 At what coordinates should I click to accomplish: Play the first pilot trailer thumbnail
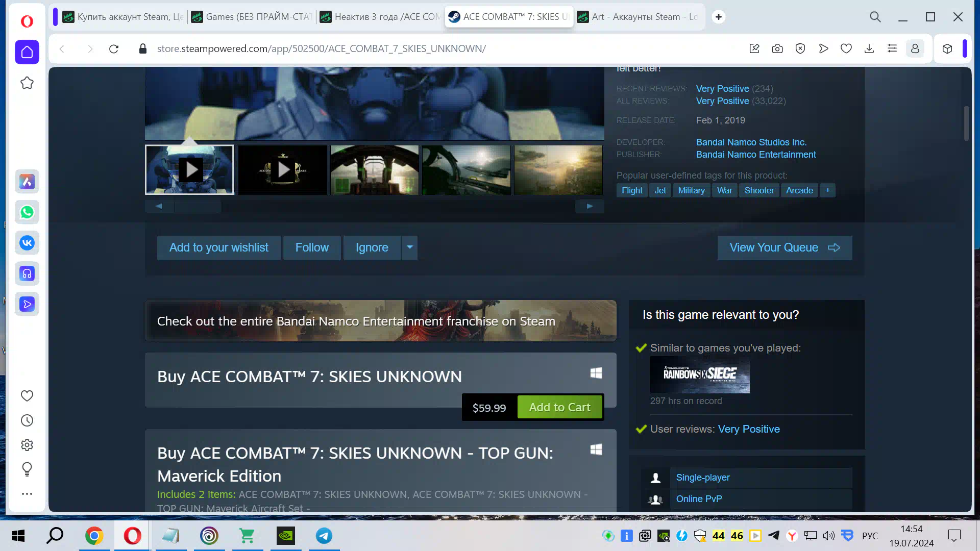pos(189,170)
